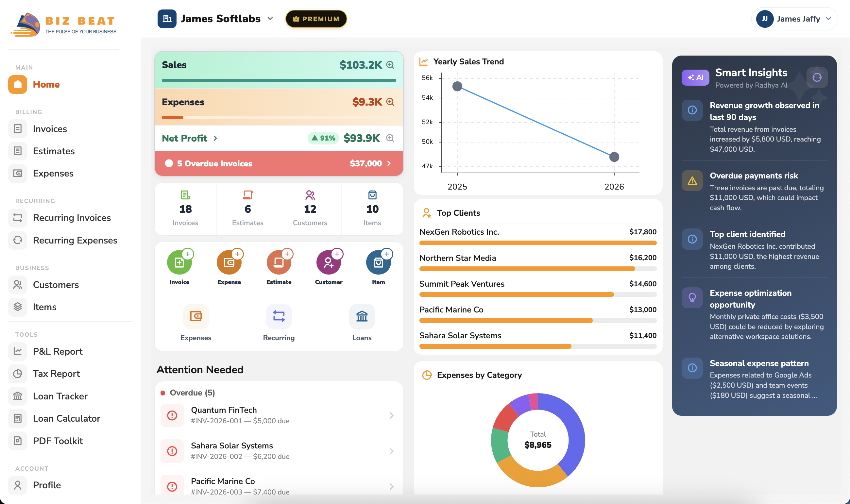Refresh Smart Insights with the sync icon
The height and width of the screenshot is (504, 850).
(817, 77)
